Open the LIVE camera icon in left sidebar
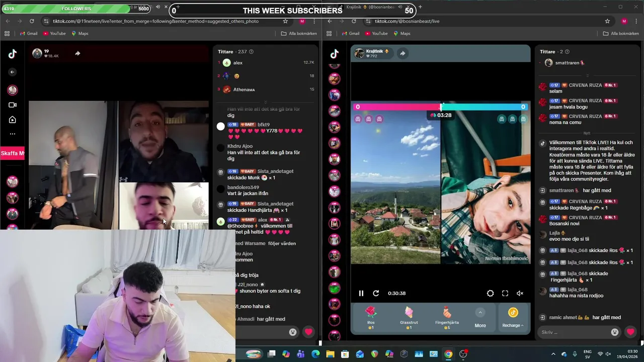Screen dimensions: 644x362 click(13, 105)
